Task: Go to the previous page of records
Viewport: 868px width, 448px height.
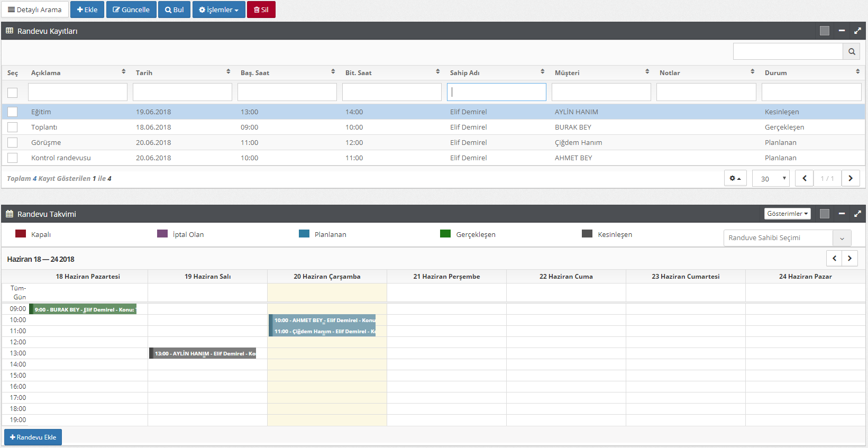Action: pyautogui.click(x=805, y=178)
